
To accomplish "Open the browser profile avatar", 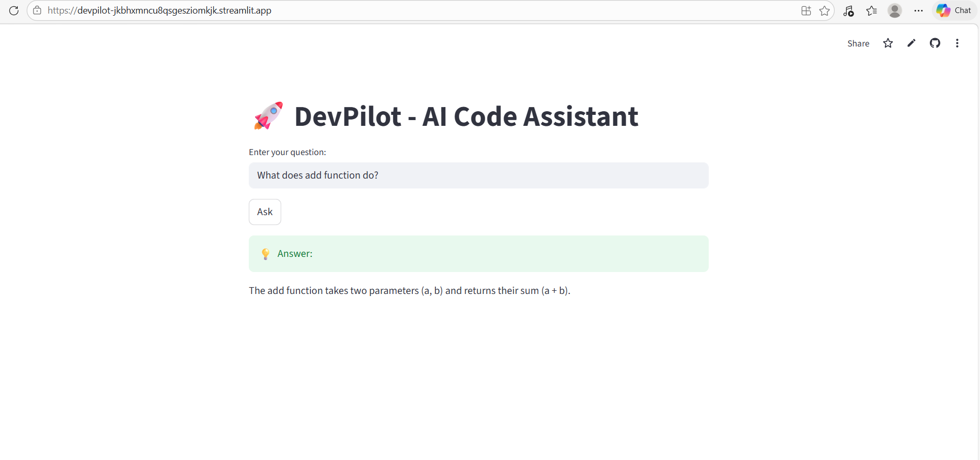I will pyautogui.click(x=895, y=10).
